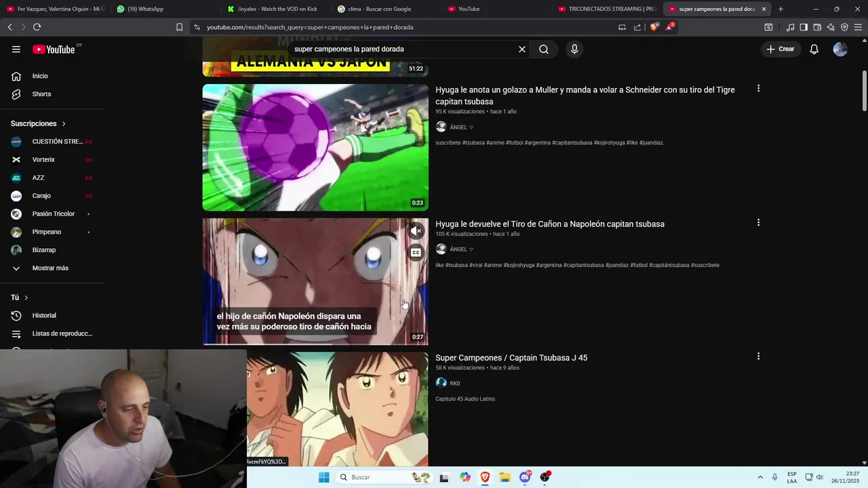Click the share page icon in address bar
The height and width of the screenshot is (488, 868).
[637, 27]
